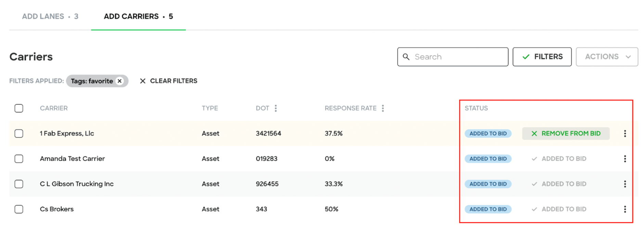The image size is (644, 234).
Task: Open more options for Cs Brokers
Action: (625, 209)
